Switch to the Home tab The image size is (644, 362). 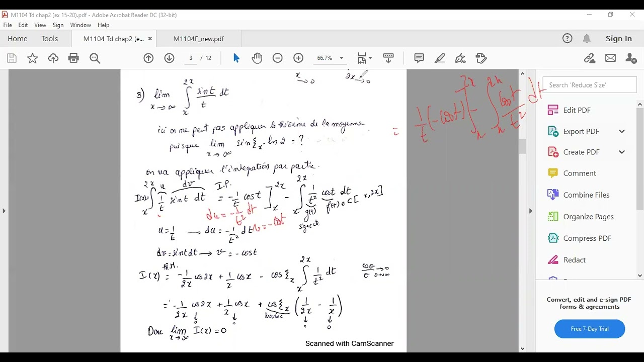[x=18, y=39]
